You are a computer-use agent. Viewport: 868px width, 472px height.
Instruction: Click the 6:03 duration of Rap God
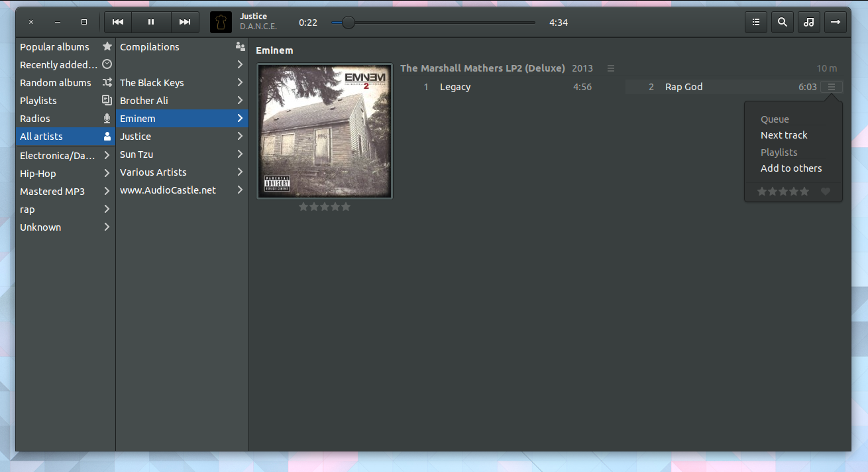808,87
